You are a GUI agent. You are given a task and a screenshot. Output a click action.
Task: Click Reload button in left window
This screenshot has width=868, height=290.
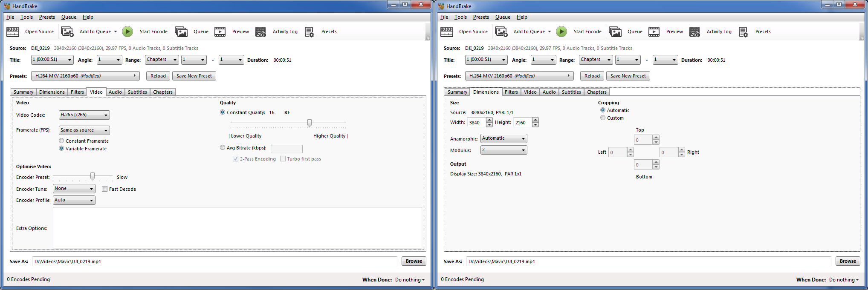tap(158, 76)
